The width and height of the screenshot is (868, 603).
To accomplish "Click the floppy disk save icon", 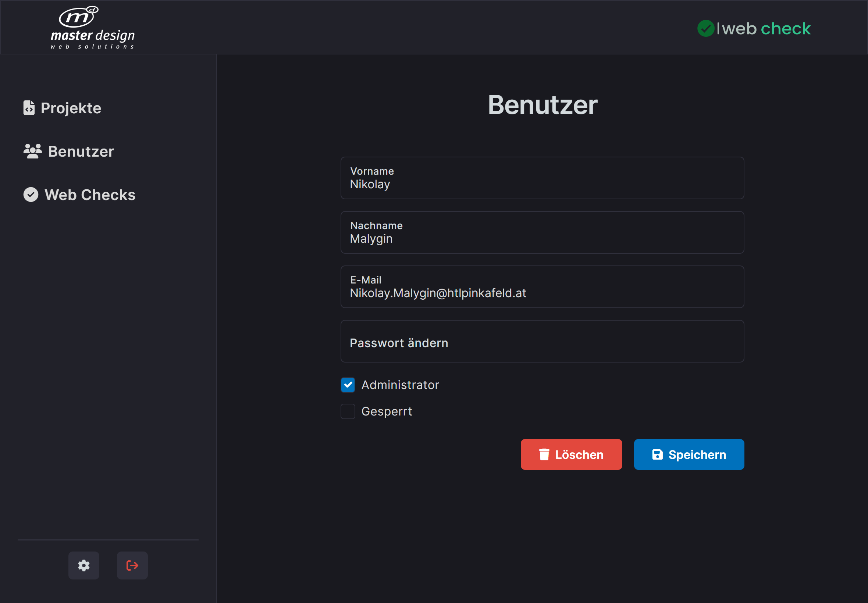I will tap(657, 454).
